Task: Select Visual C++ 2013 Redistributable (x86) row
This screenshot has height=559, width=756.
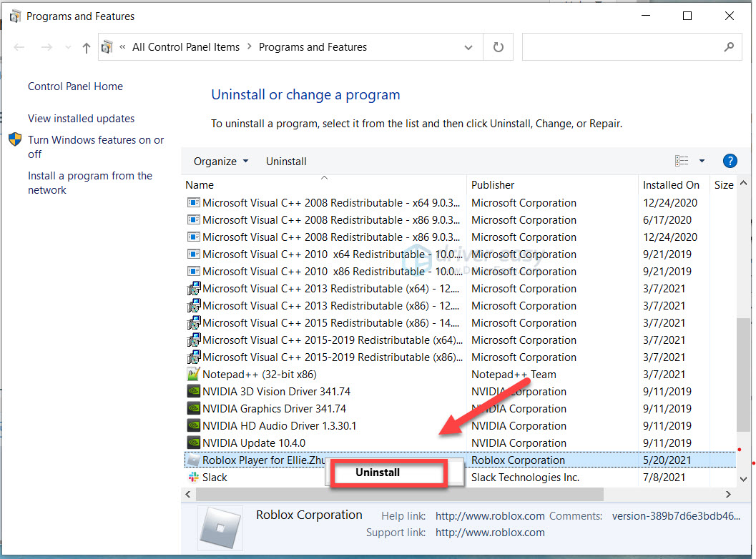Action: (x=461, y=306)
